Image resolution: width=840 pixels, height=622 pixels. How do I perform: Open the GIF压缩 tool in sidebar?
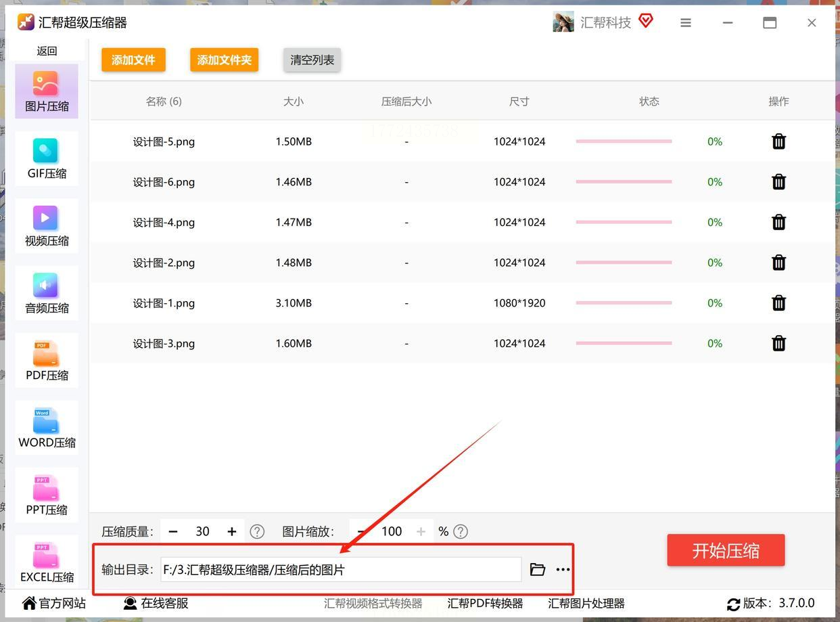pyautogui.click(x=47, y=158)
